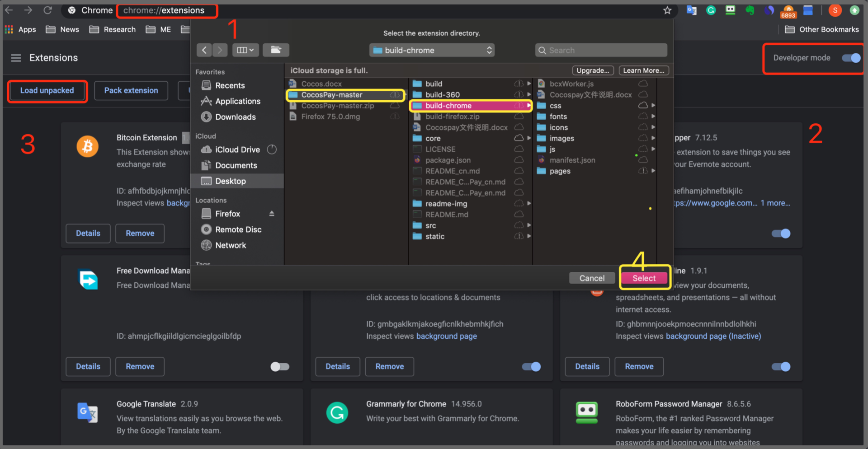Open the Extensions page hamburger menu
Image resolution: width=868 pixels, height=449 pixels.
pyautogui.click(x=16, y=58)
